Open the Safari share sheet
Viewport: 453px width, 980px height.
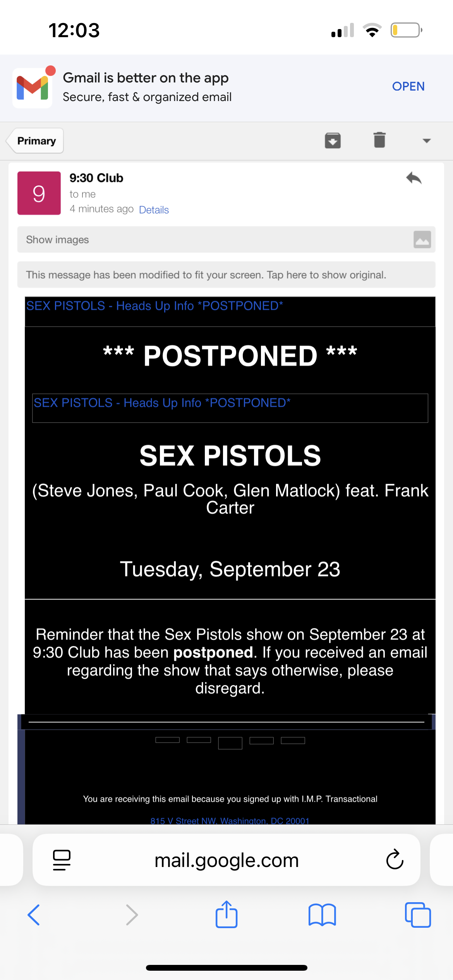(x=226, y=914)
